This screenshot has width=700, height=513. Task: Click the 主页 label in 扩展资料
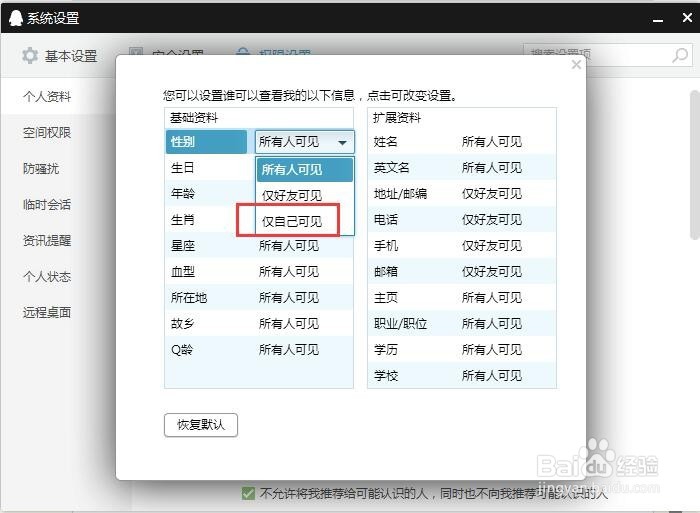(386, 298)
